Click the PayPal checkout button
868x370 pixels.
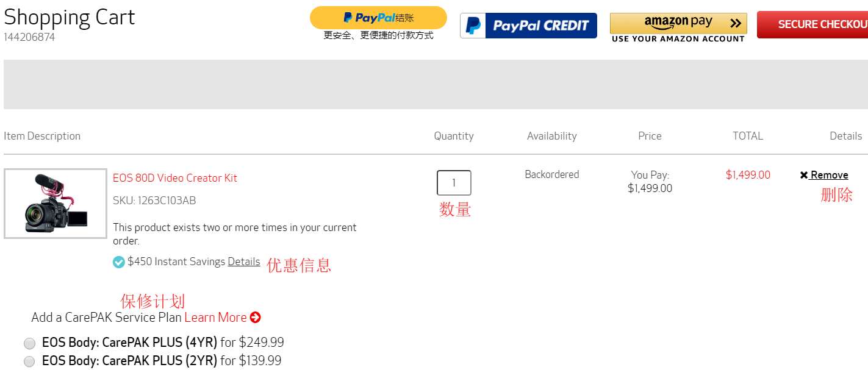(378, 18)
